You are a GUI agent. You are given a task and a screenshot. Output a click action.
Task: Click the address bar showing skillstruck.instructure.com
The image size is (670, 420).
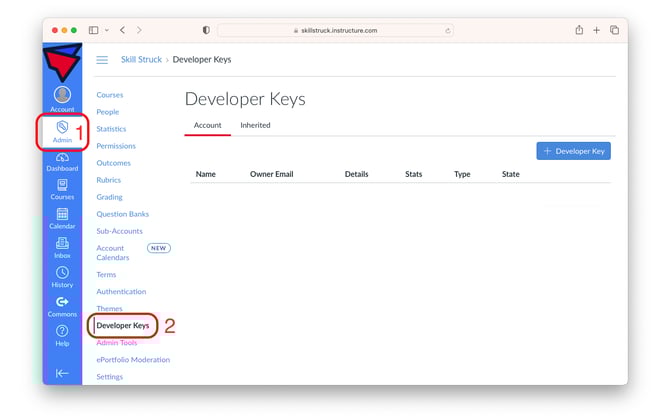(335, 30)
